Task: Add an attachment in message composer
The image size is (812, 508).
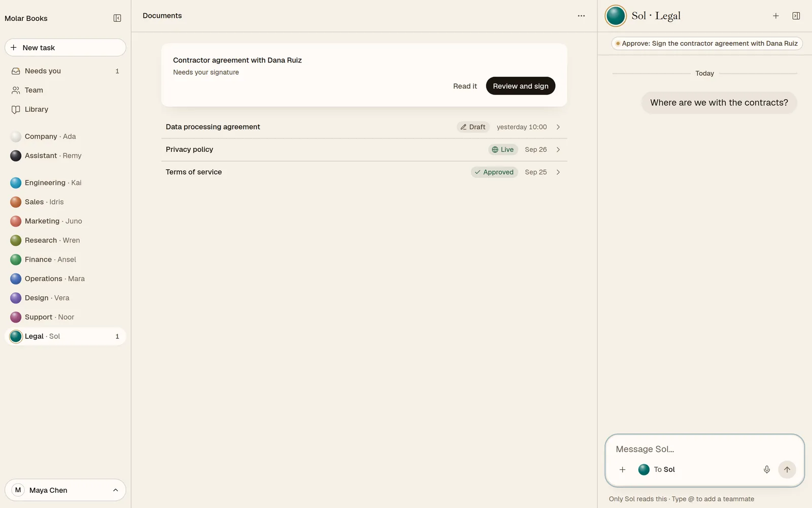Action: [x=623, y=469]
